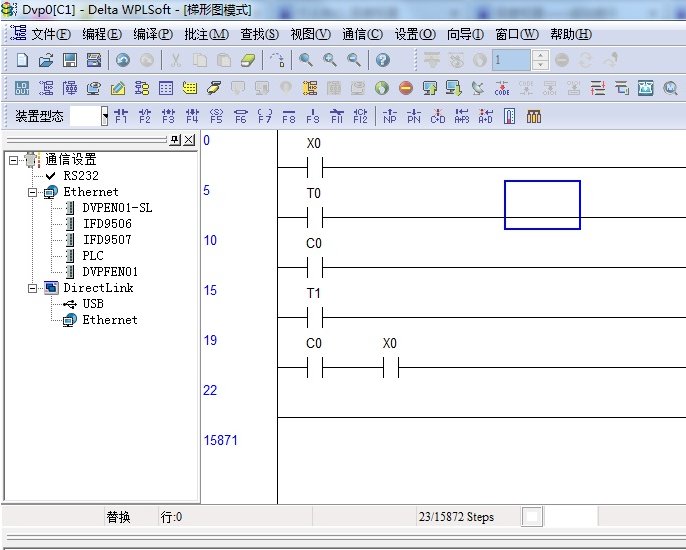Open the 通信(C) menu
This screenshot has height=550, width=686.
point(362,34)
